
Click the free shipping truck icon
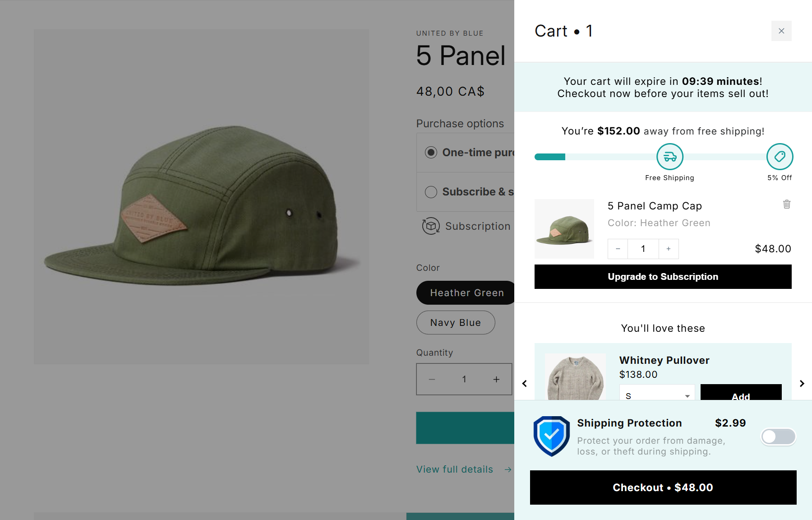pyautogui.click(x=669, y=156)
